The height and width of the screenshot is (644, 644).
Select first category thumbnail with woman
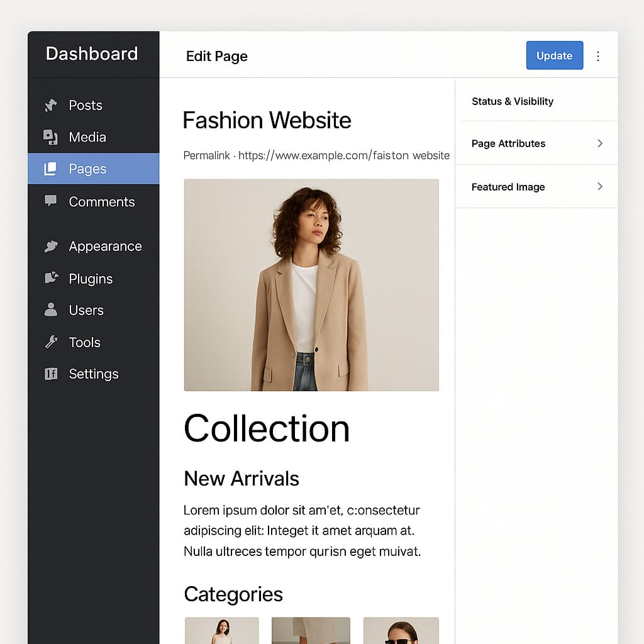[x=222, y=630]
